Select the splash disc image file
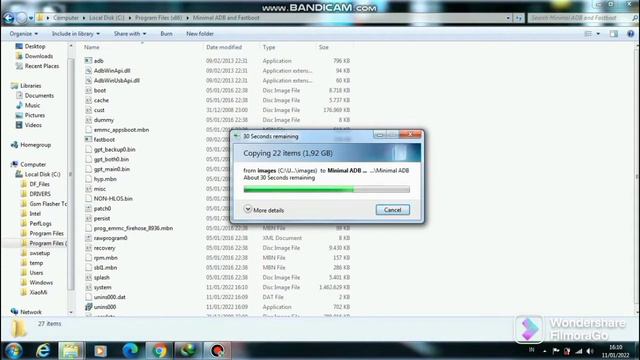The image size is (640, 360). 101,278
